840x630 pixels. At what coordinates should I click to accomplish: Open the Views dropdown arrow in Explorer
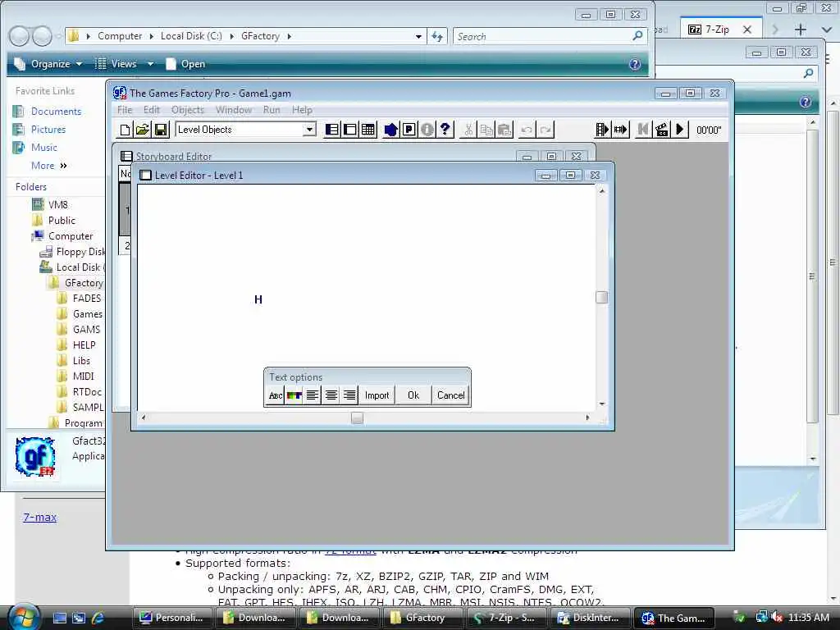(x=151, y=64)
